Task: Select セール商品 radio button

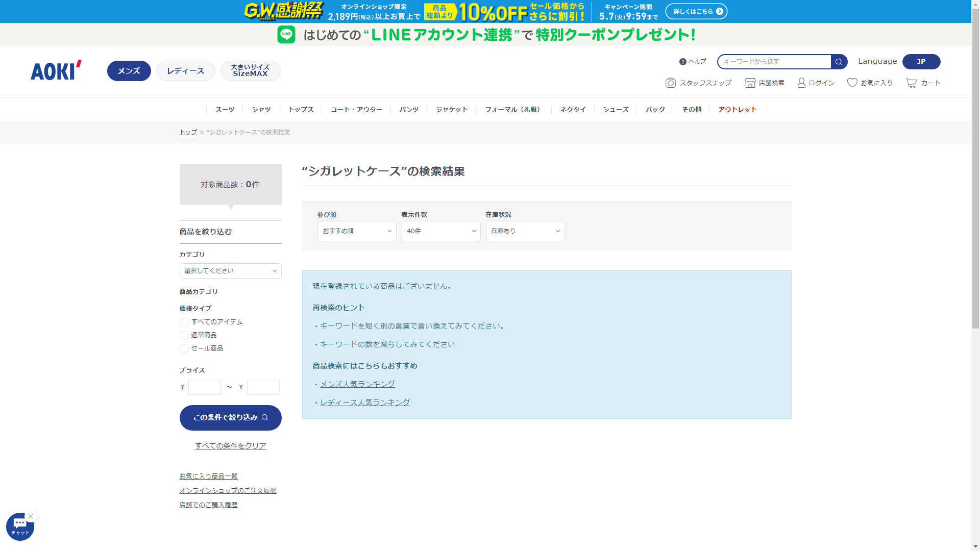Action: (x=184, y=348)
